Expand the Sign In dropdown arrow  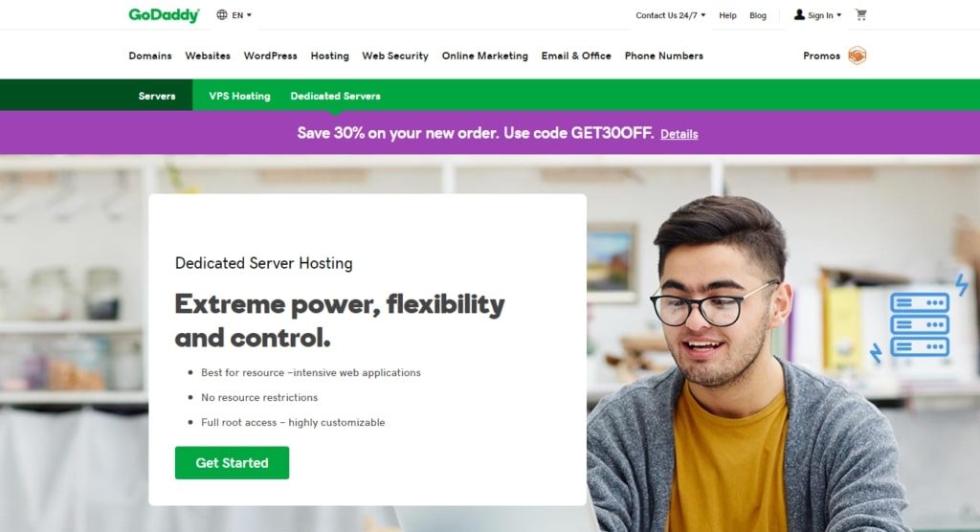pos(838,15)
